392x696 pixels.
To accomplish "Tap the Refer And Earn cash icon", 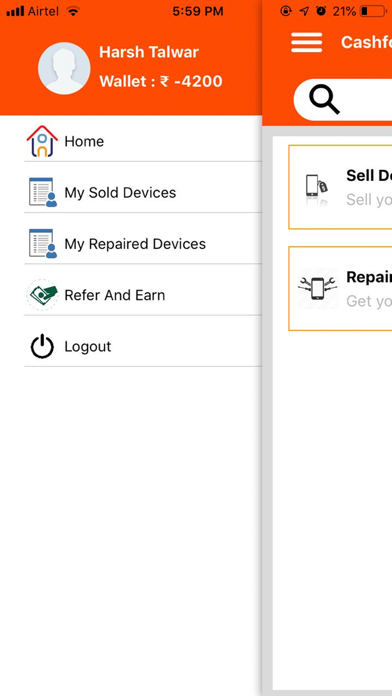I will (x=42, y=295).
